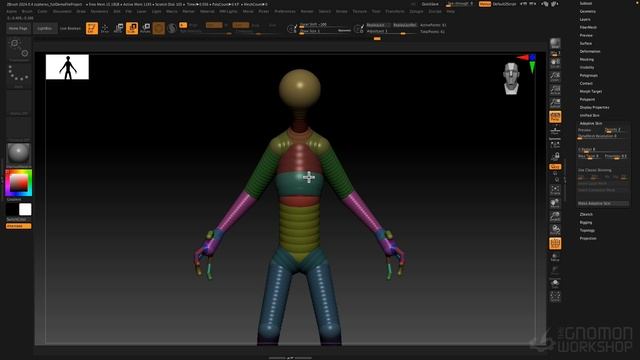Toggle Use Classic Skinning

pos(595,170)
